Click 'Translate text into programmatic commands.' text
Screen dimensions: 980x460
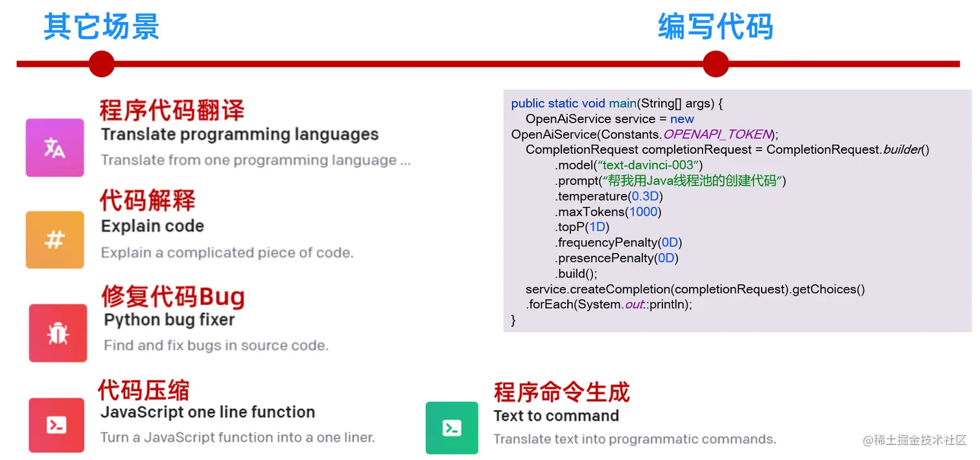coord(635,439)
